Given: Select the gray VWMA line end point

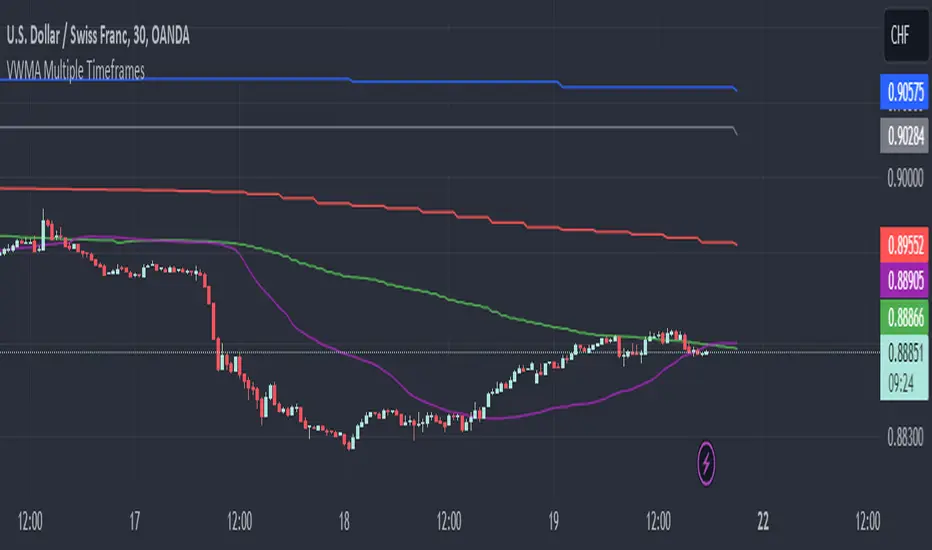Looking at the screenshot, I should (x=736, y=132).
